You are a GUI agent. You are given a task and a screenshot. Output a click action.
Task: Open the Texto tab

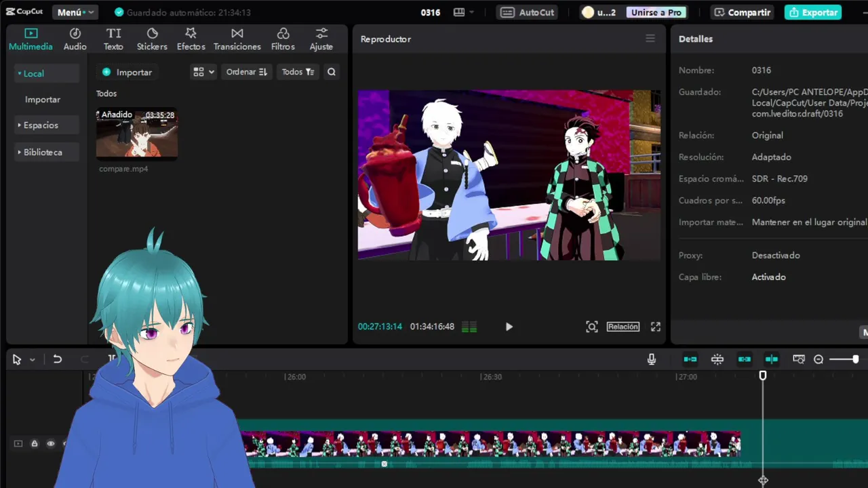coord(113,39)
